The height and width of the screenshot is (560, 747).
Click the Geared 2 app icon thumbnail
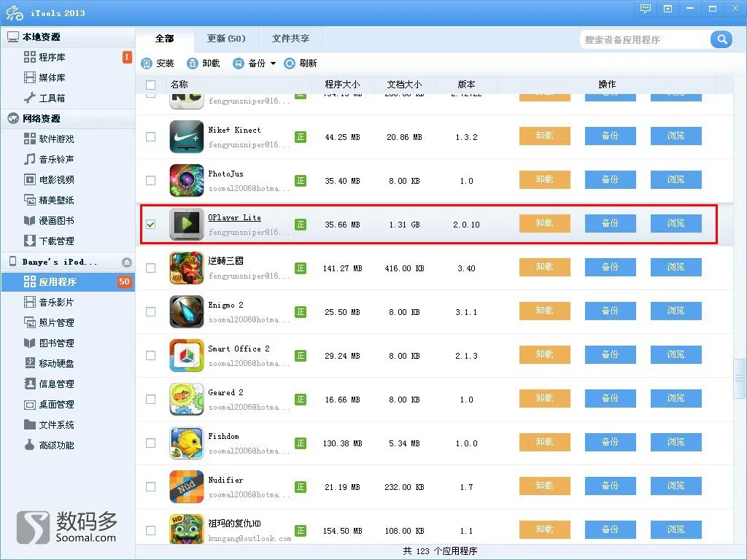[x=187, y=399]
